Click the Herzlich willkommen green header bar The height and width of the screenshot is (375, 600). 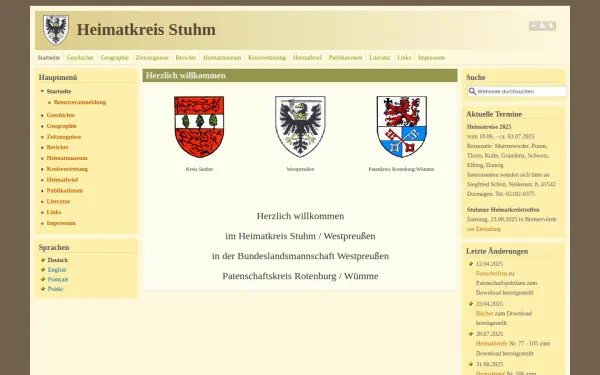pyautogui.click(x=300, y=75)
